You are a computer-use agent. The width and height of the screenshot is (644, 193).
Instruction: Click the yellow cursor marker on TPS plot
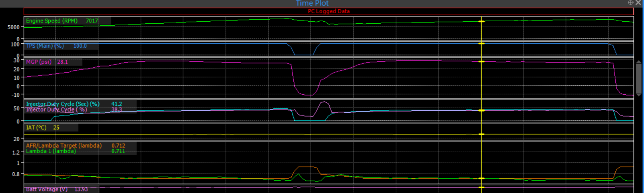click(481, 43)
